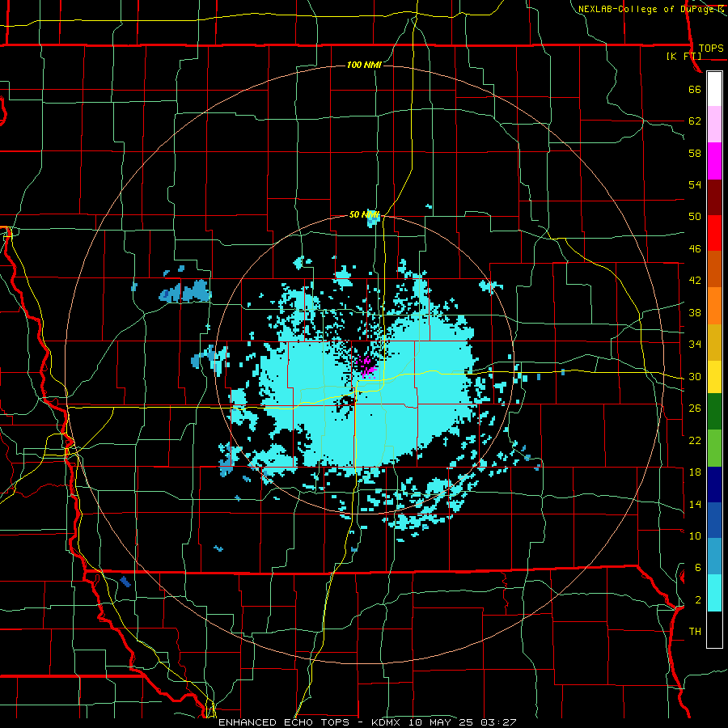Click the legend value 14
Screen dimensions: 728x728
695,504
